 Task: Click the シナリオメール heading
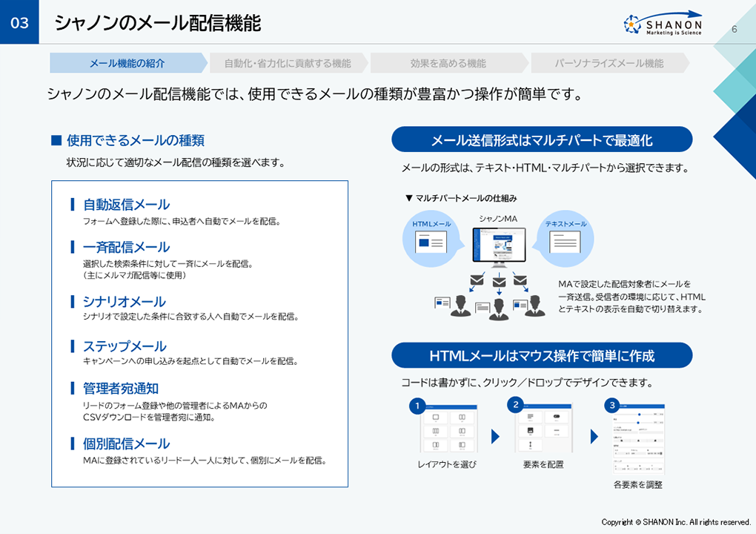[x=125, y=302]
